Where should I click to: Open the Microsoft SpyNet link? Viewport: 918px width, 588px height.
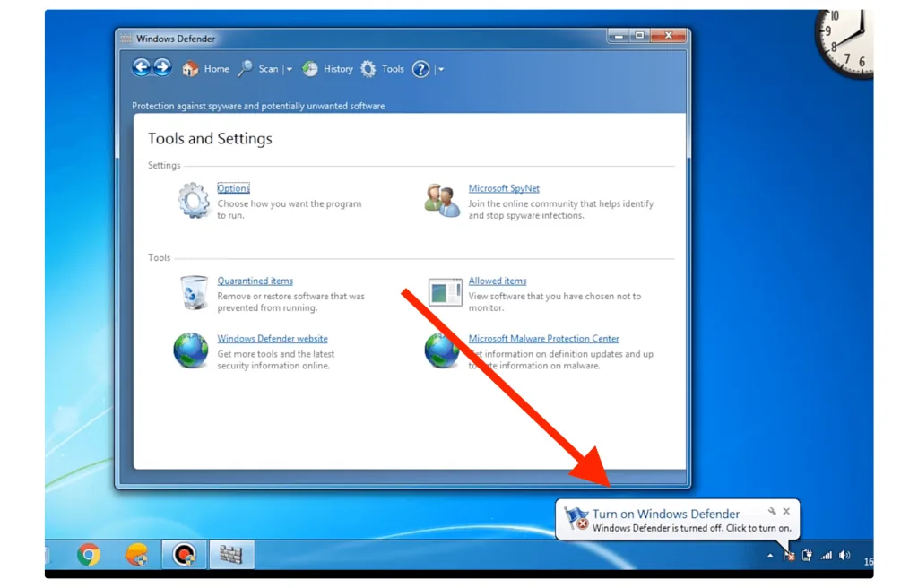tap(504, 188)
